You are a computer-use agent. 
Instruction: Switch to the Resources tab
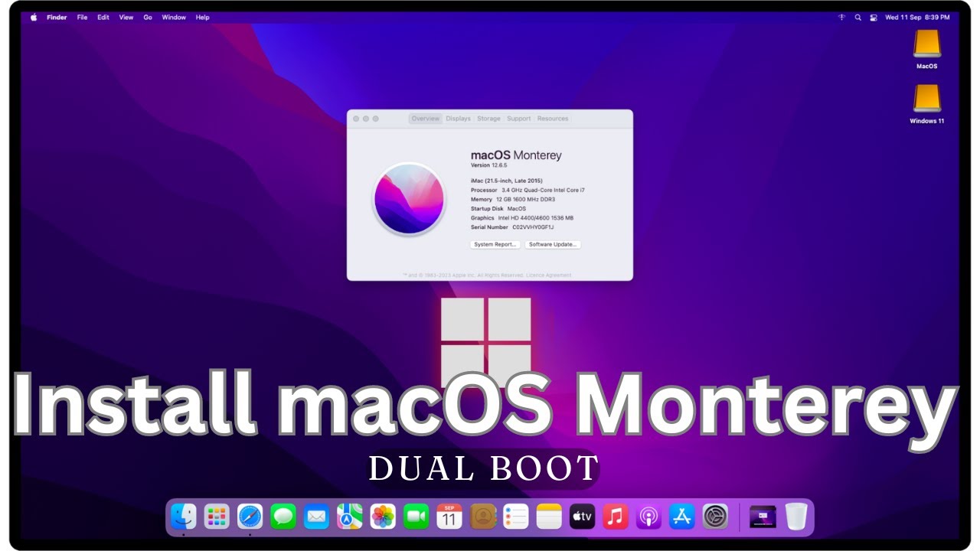[x=553, y=119]
